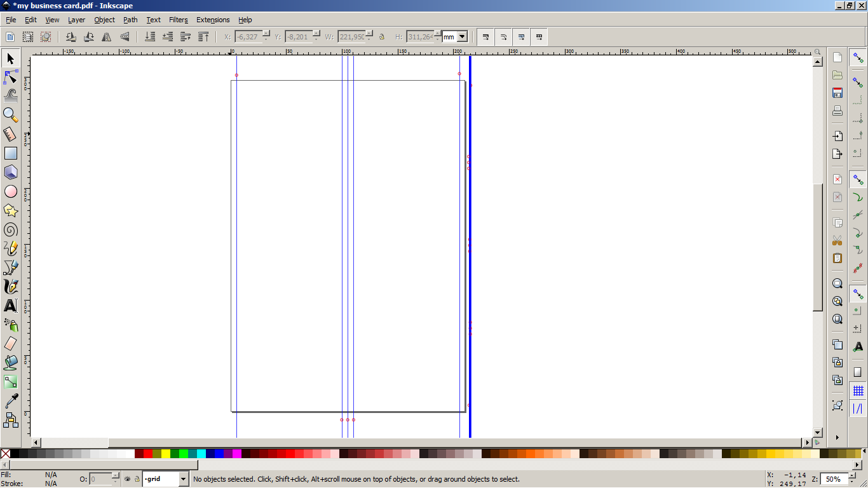Open the Extensions menu

[x=213, y=20]
